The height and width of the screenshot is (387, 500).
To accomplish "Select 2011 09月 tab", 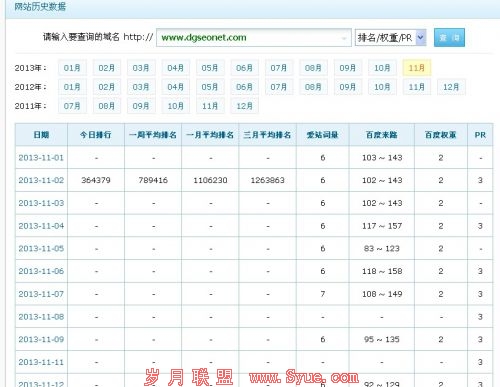I will (141, 106).
